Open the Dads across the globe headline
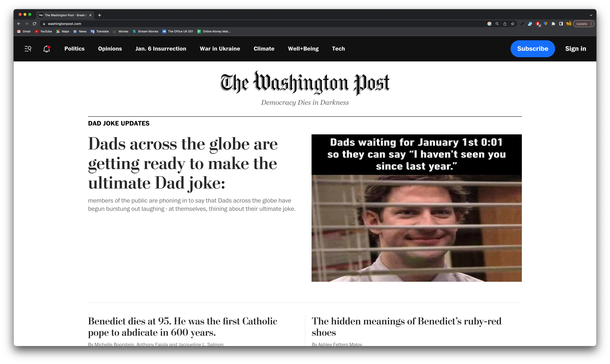The image size is (610, 364). coord(183,163)
